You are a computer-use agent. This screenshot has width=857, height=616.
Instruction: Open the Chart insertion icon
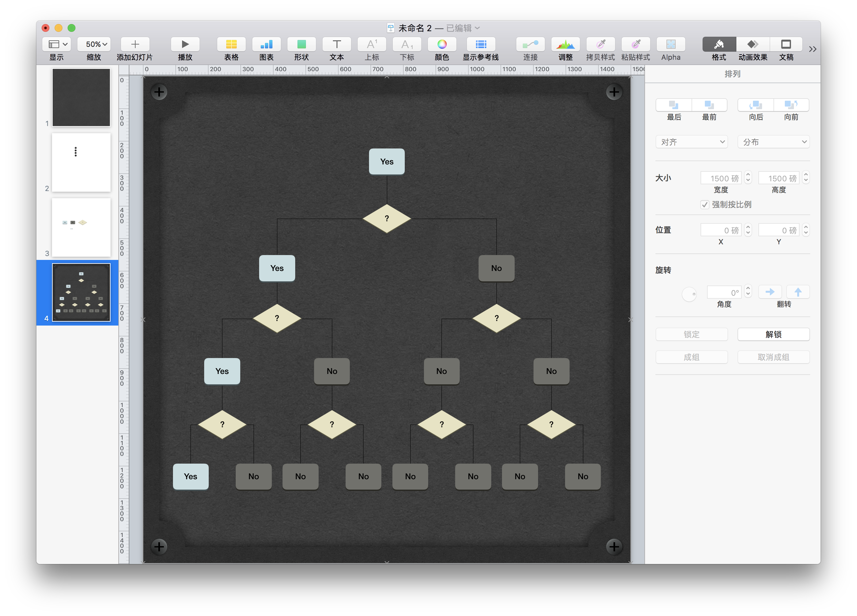266,45
